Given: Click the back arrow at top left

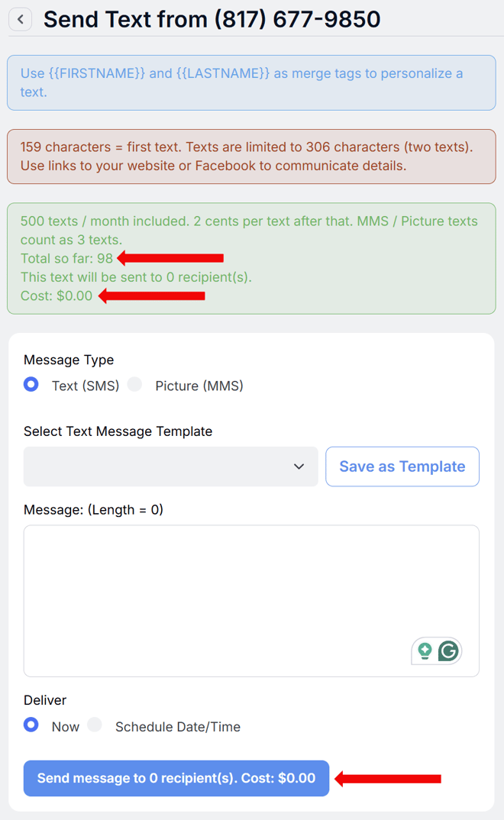Looking at the screenshot, I should tap(20, 19).
